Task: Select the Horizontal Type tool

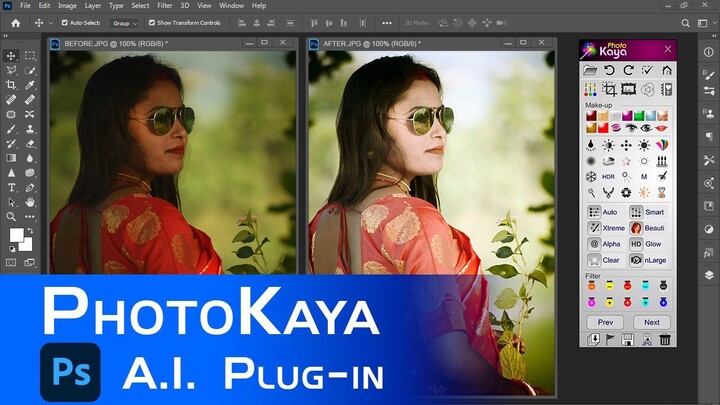Action: (x=11, y=188)
